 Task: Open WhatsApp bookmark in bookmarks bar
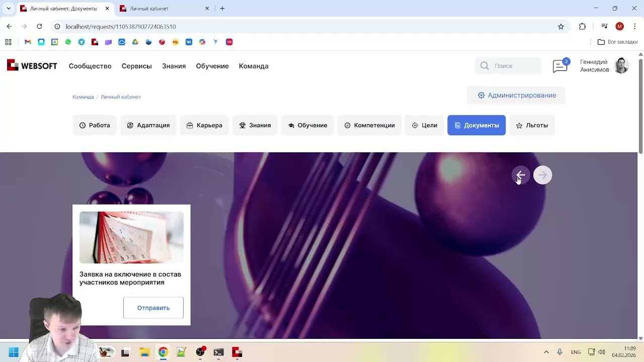[68, 42]
